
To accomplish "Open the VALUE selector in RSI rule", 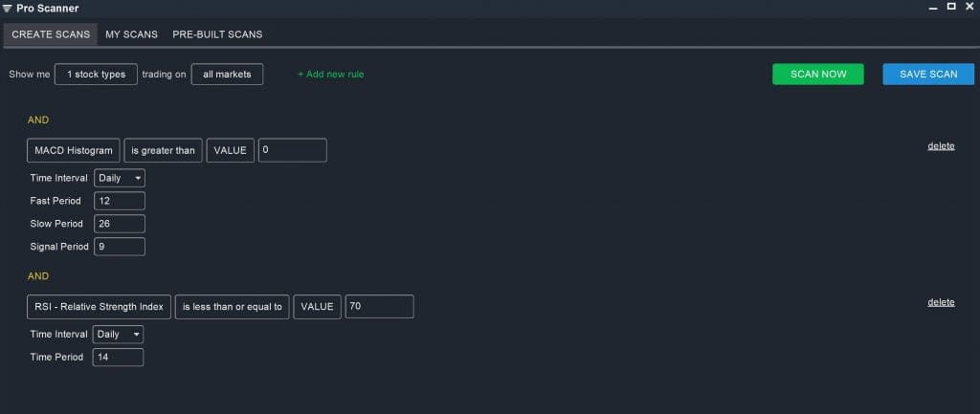I will [x=318, y=307].
